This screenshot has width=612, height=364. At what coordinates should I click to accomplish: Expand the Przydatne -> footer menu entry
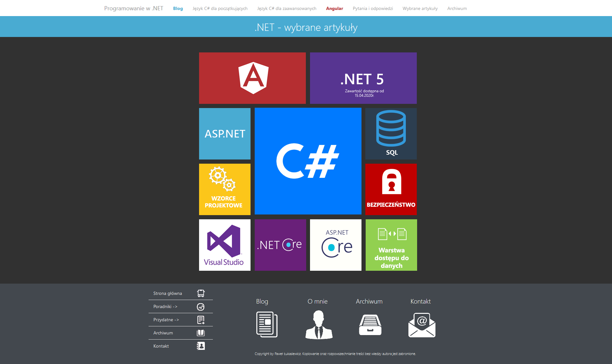(x=166, y=320)
